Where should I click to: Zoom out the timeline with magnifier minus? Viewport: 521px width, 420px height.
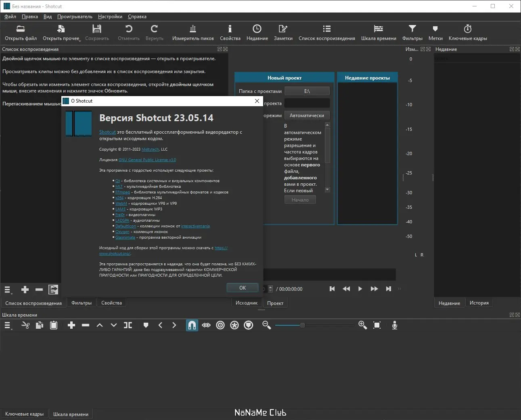tap(267, 325)
